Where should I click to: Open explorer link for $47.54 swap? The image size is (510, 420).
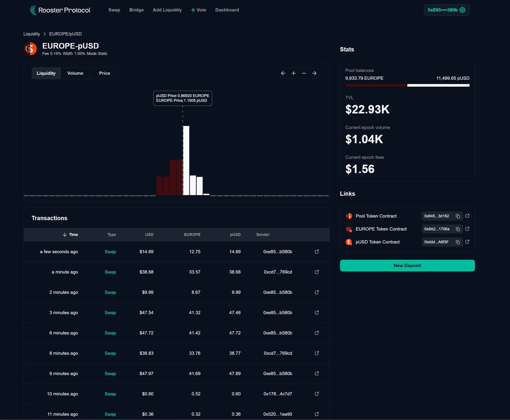pyautogui.click(x=317, y=313)
